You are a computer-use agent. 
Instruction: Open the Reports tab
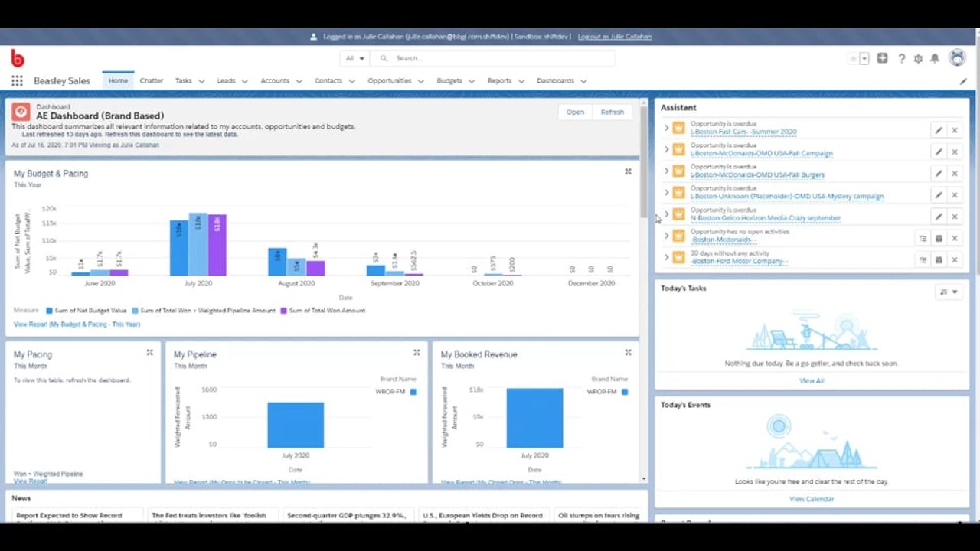coord(499,80)
